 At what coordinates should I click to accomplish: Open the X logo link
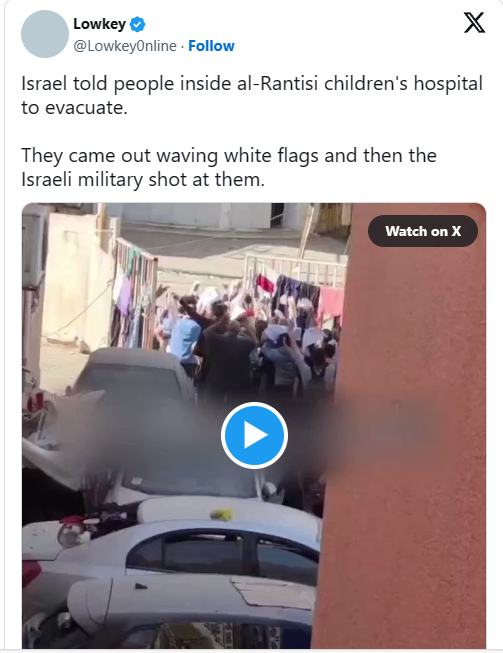(474, 22)
